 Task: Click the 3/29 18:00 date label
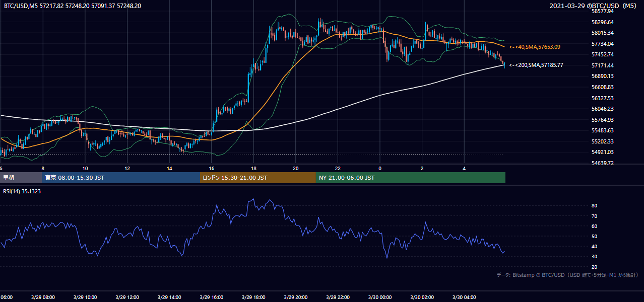click(x=253, y=297)
